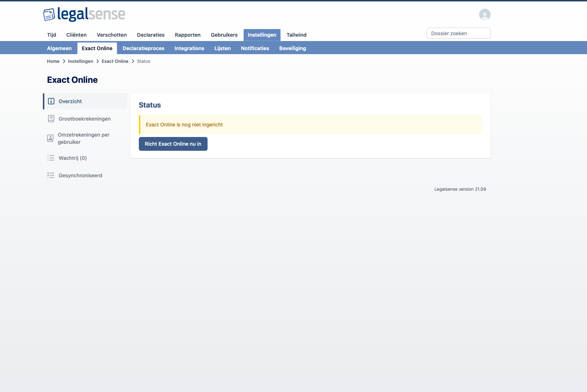The width and height of the screenshot is (587, 392).
Task: Switch to the Declaratieproces tab
Action: click(x=143, y=48)
